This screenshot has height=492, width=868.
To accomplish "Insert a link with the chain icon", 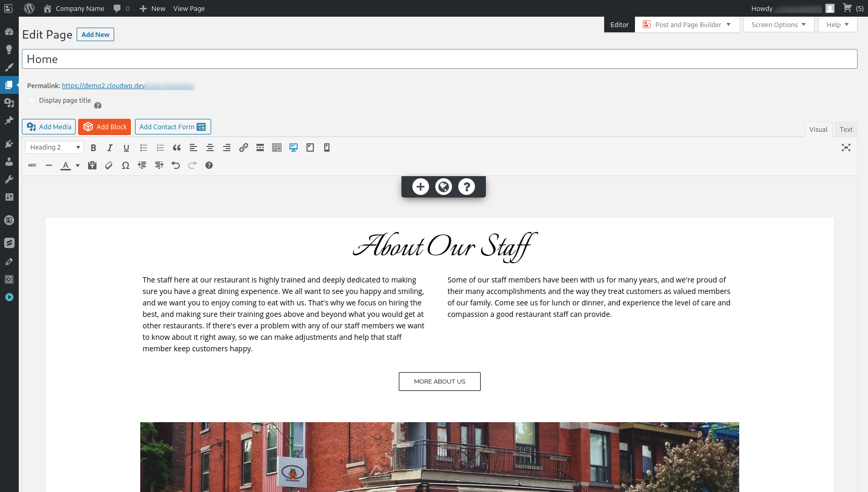I will 243,147.
